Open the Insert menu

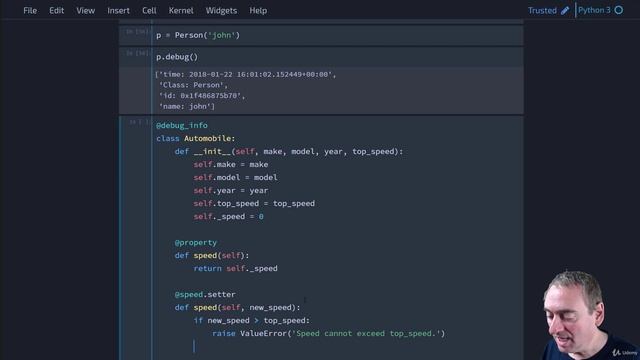(118, 11)
